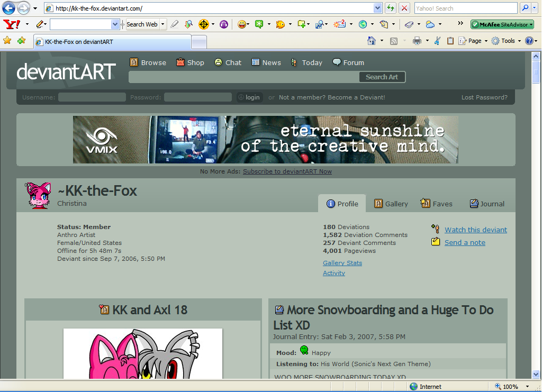Click the Search Art button
The image size is (542, 392).
pos(382,77)
